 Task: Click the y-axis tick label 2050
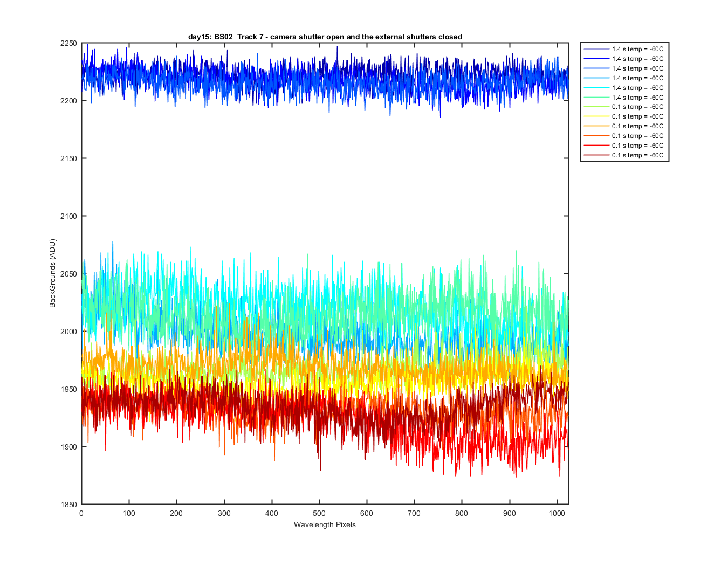(68, 274)
